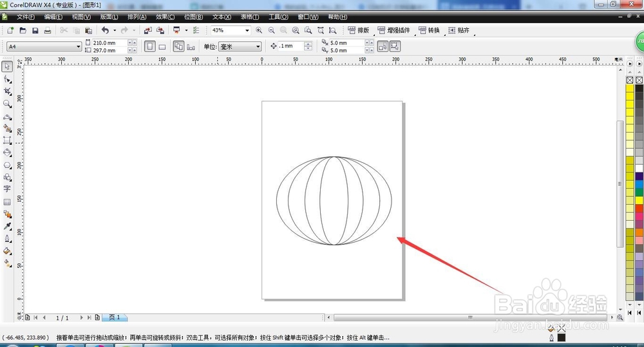Open the 版面(L) menu

pos(109,17)
